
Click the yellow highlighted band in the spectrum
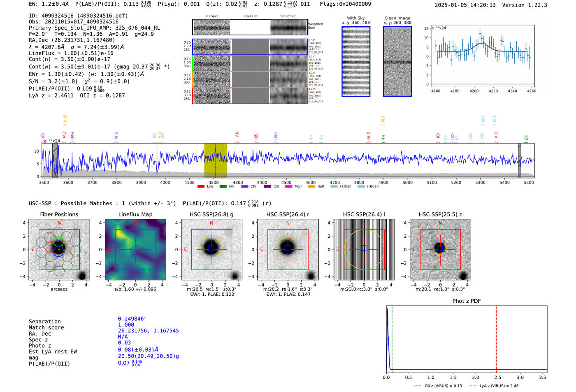pos(216,160)
